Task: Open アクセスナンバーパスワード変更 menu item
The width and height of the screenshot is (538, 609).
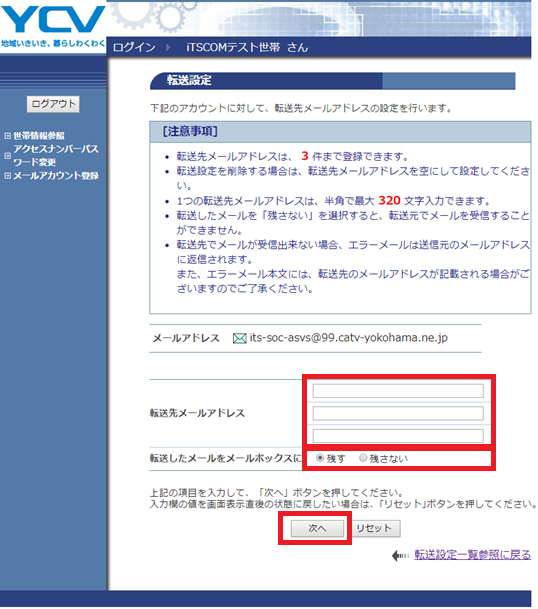Action: pyautogui.click(x=56, y=155)
